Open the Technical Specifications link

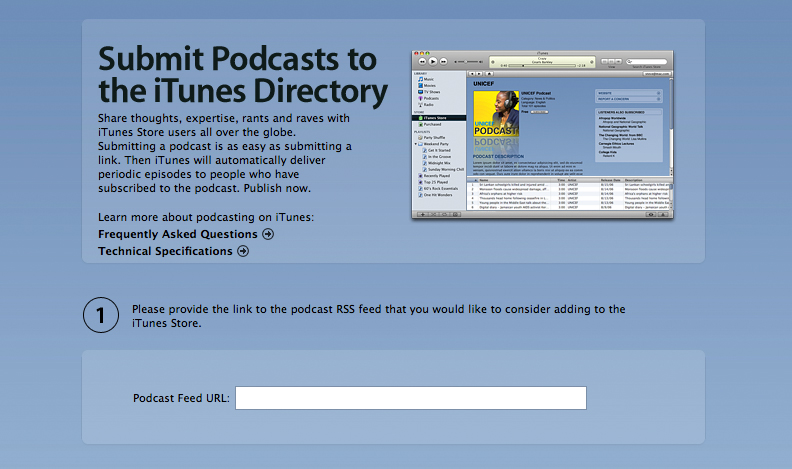click(165, 251)
